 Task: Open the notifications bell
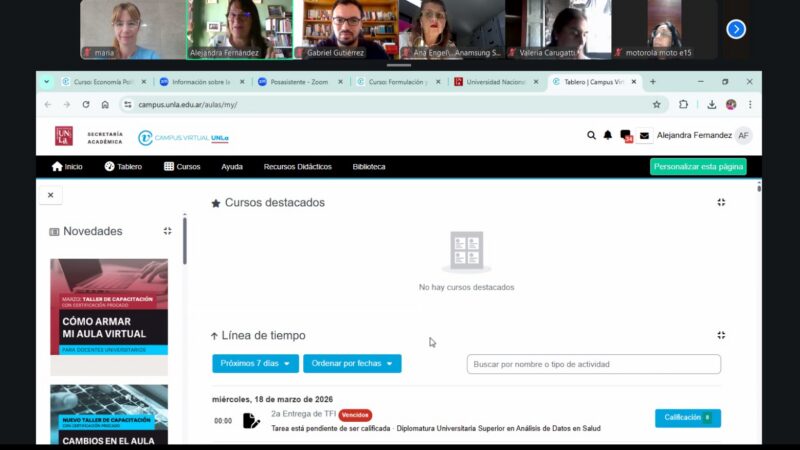pyautogui.click(x=607, y=136)
